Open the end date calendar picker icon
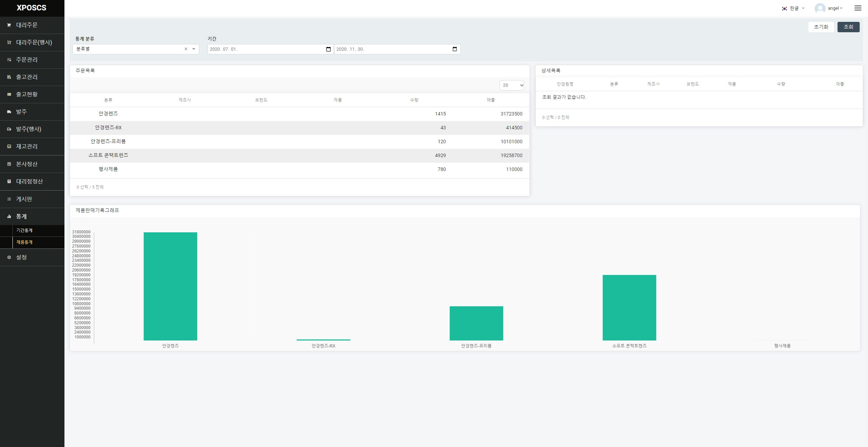Viewport: 868px width, 447px height. 455,49
